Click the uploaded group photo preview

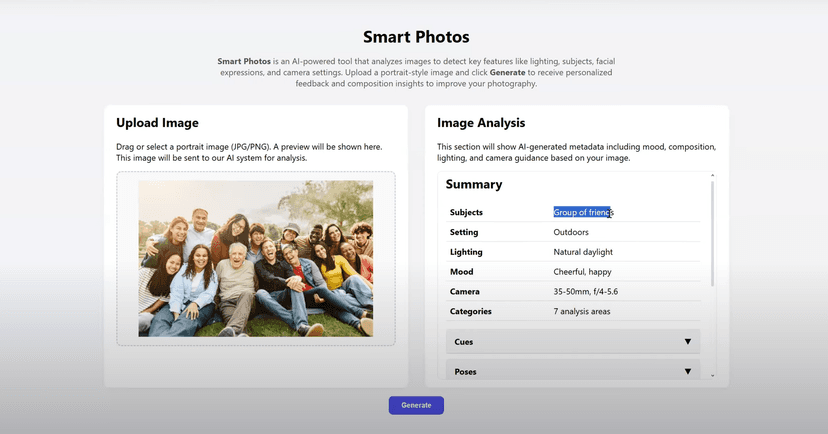256,259
